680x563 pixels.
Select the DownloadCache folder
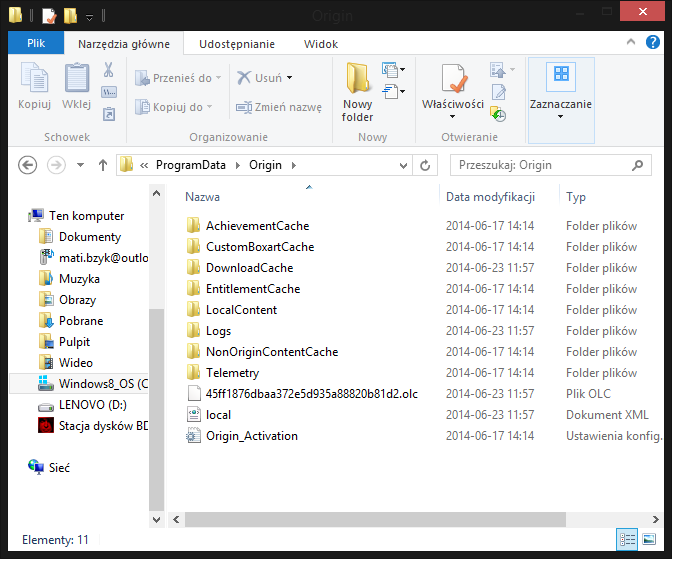click(x=240, y=268)
